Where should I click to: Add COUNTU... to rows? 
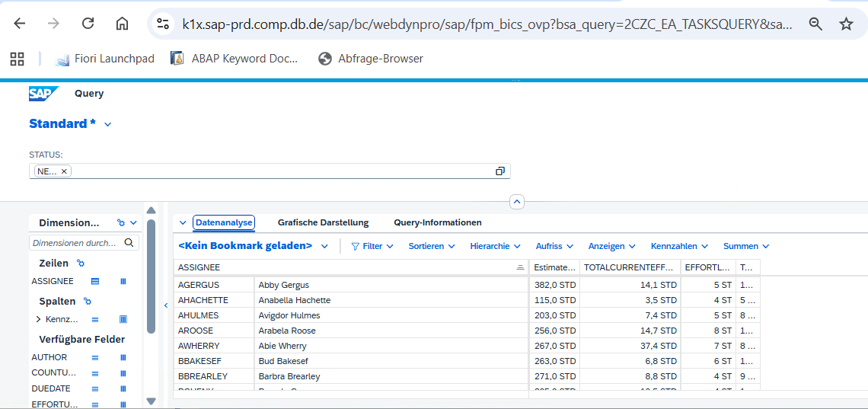point(94,373)
